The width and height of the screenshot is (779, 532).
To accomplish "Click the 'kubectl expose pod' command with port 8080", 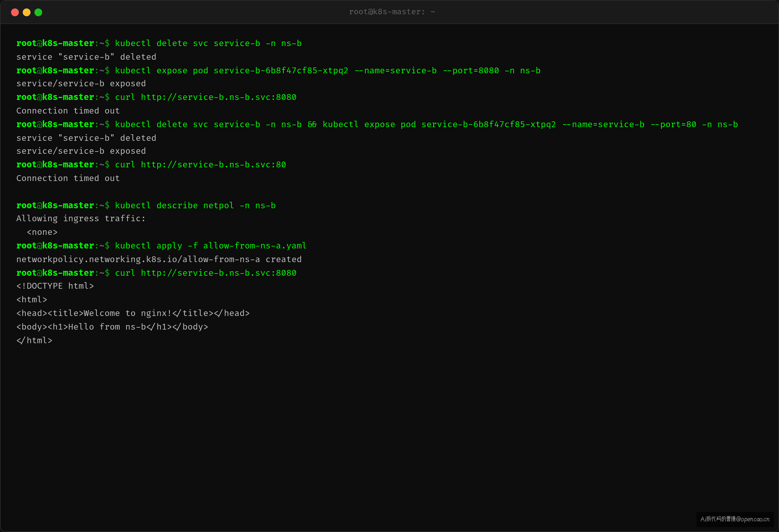I will tap(328, 71).
